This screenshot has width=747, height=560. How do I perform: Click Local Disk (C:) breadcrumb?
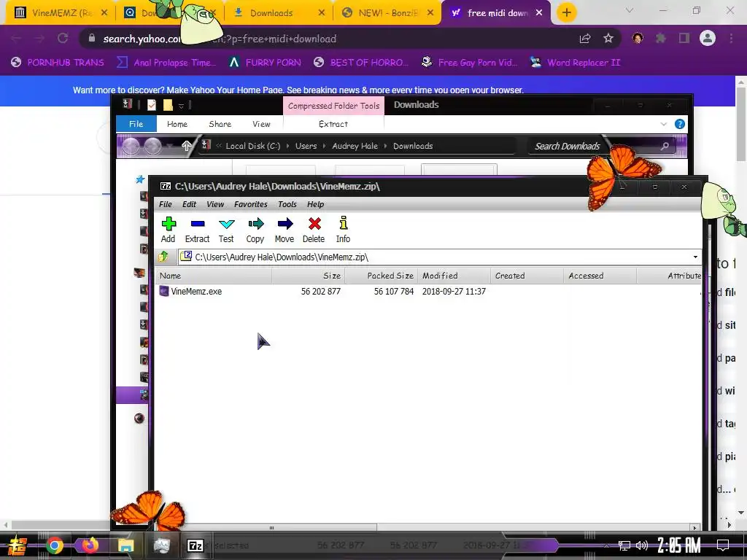click(x=253, y=146)
